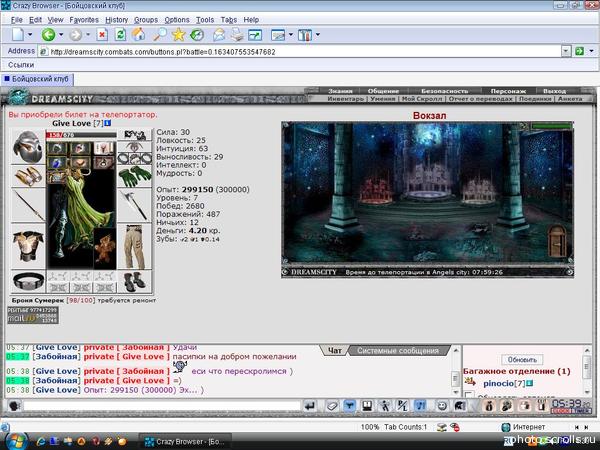Screen dimensions: 600x450
Task: Open dropdown arrow next to new page icon
Action: (x=30, y=35)
